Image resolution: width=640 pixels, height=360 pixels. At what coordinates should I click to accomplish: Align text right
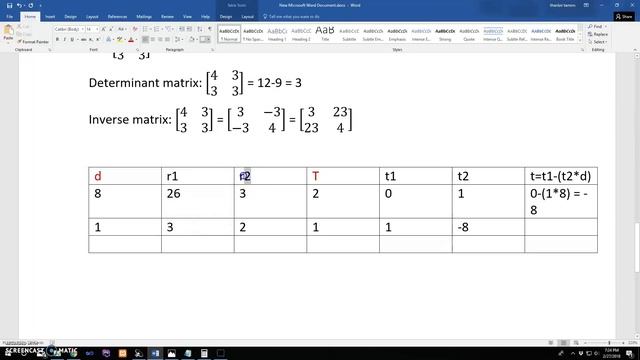pyautogui.click(x=160, y=40)
